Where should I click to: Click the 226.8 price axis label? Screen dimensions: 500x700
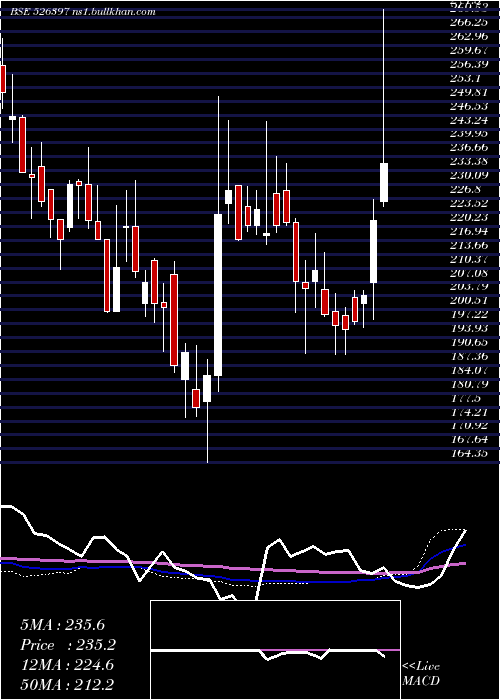point(465,189)
